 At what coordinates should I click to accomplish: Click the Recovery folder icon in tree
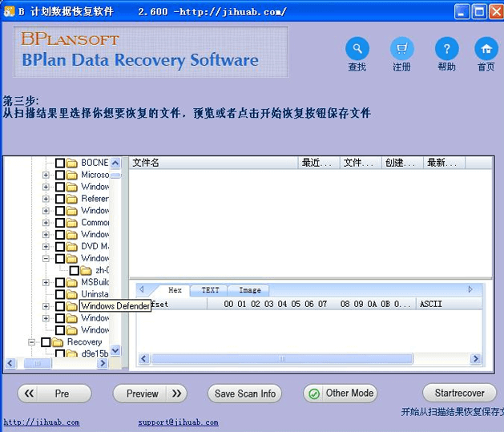(57, 342)
